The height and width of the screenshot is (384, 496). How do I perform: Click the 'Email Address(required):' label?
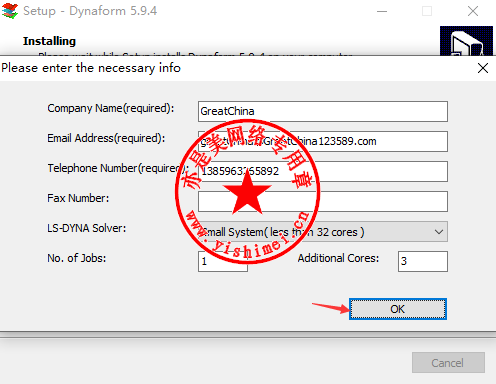(106, 138)
